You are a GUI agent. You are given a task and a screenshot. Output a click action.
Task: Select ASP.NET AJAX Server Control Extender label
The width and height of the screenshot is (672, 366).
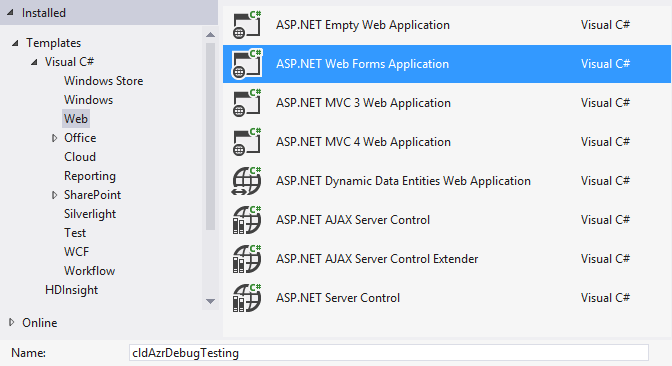pos(377,259)
